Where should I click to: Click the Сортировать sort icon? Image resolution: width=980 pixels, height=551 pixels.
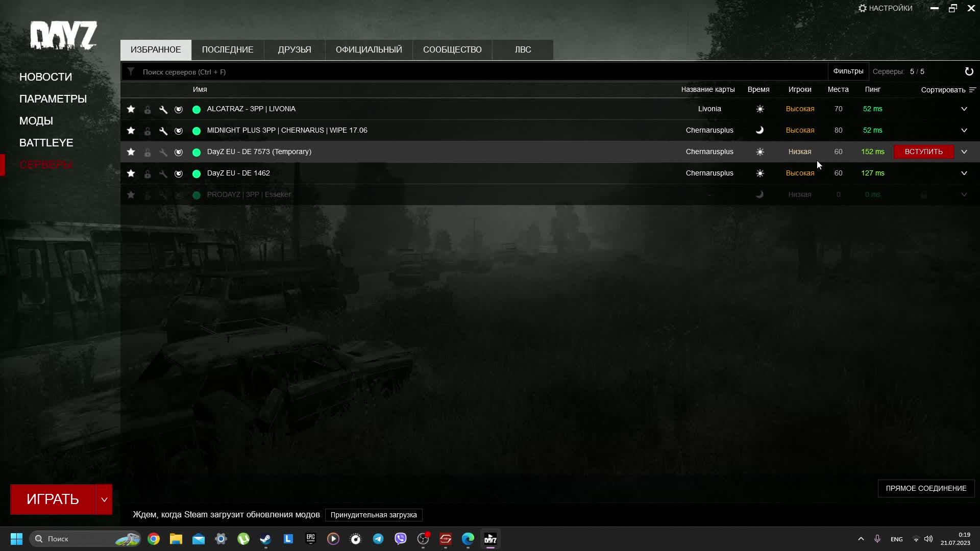(972, 90)
